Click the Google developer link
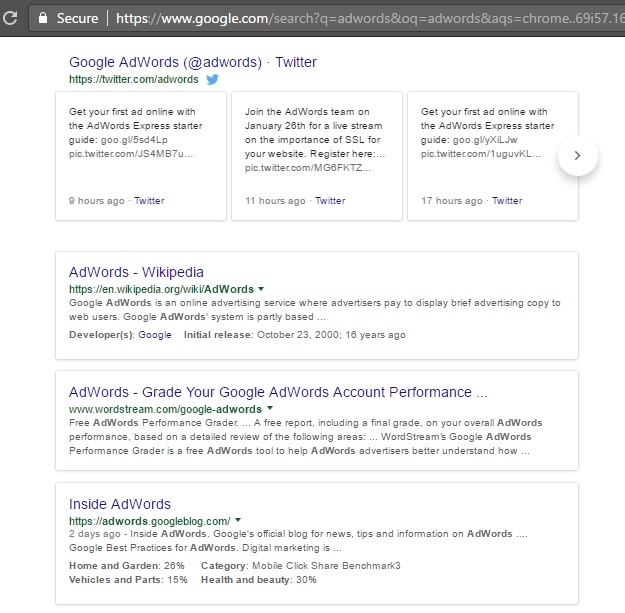 (x=155, y=335)
